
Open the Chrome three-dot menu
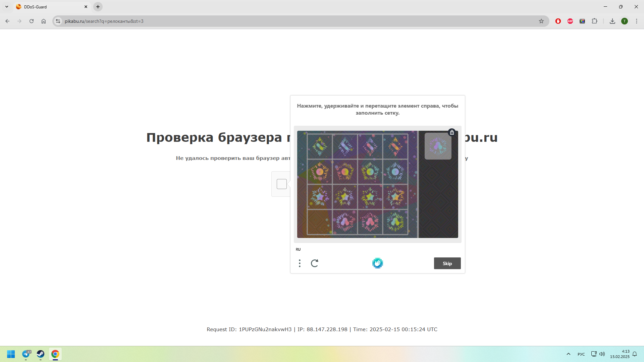[x=637, y=21]
